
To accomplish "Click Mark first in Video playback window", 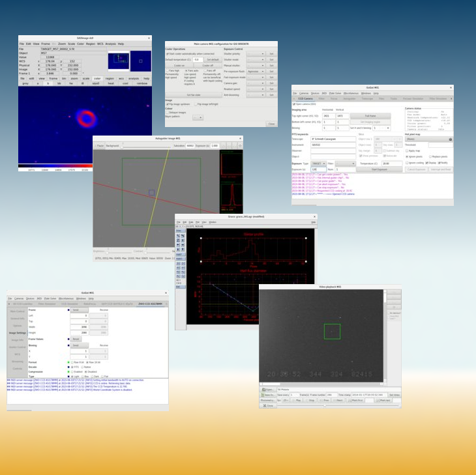I will [355, 400].
